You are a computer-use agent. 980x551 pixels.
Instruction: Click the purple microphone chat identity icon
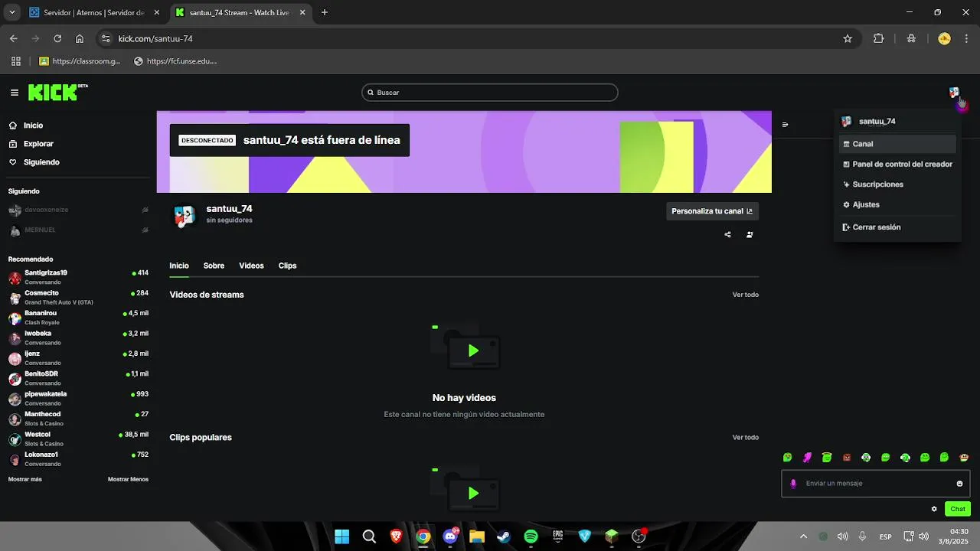pos(793,484)
